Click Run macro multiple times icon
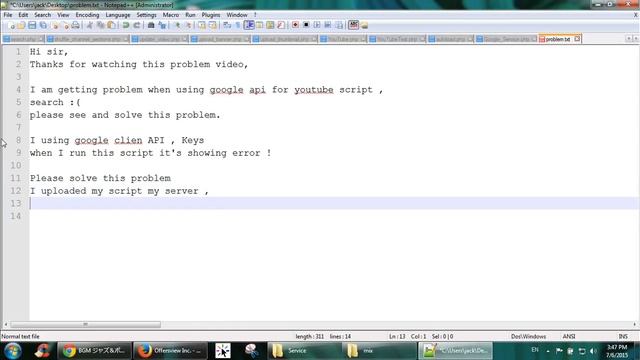This screenshot has width=640, height=360. pos(328,25)
